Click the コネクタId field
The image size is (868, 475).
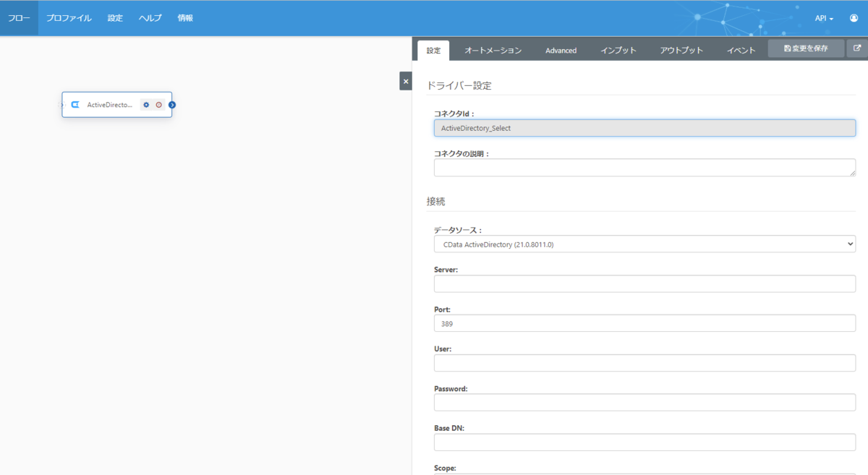[x=644, y=128]
